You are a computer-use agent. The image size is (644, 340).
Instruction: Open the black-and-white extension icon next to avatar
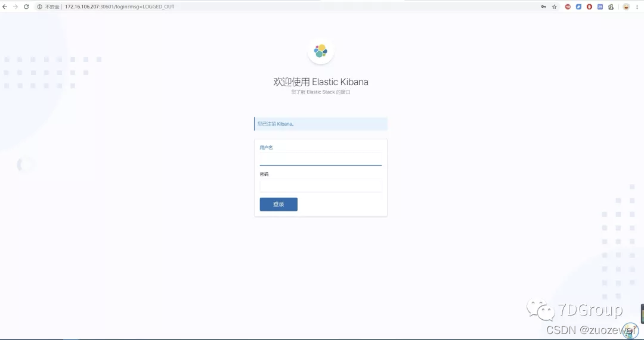tap(611, 7)
